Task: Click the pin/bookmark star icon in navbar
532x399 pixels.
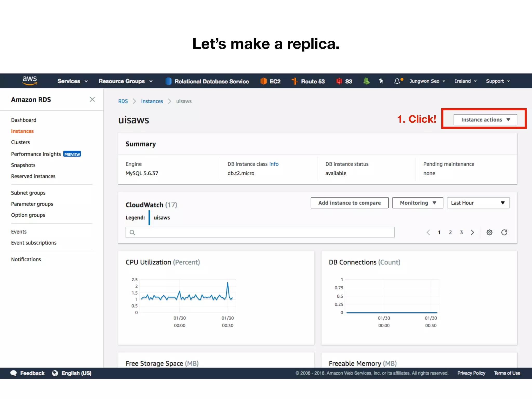Action: (381, 81)
